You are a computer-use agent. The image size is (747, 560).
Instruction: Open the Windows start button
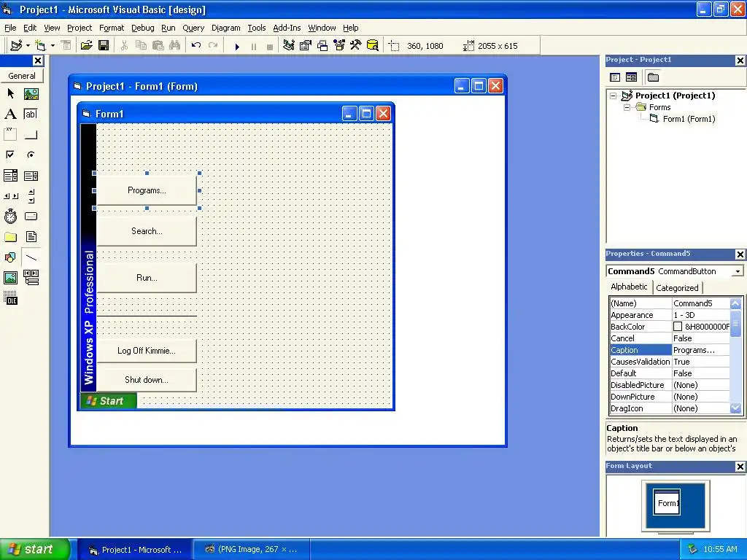[x=34, y=549]
